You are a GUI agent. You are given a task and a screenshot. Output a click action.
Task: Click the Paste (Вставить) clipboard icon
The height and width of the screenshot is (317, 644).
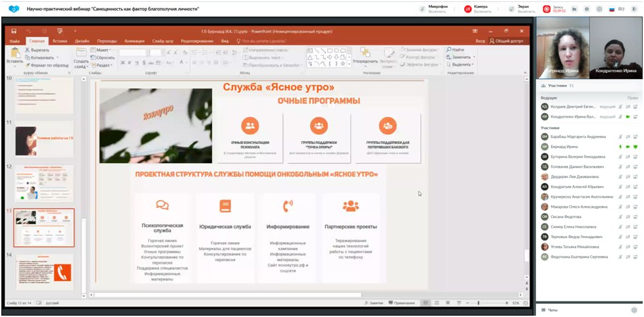click(13, 53)
